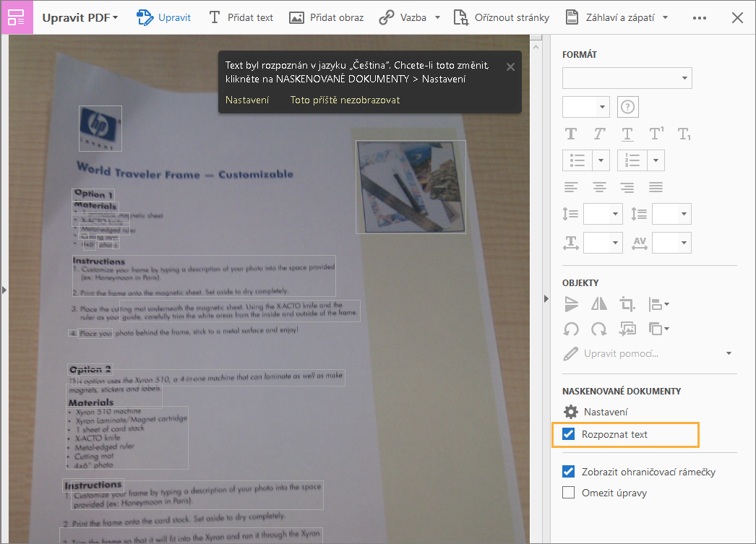Enable the Omezit úpravy checkbox

pyautogui.click(x=569, y=493)
